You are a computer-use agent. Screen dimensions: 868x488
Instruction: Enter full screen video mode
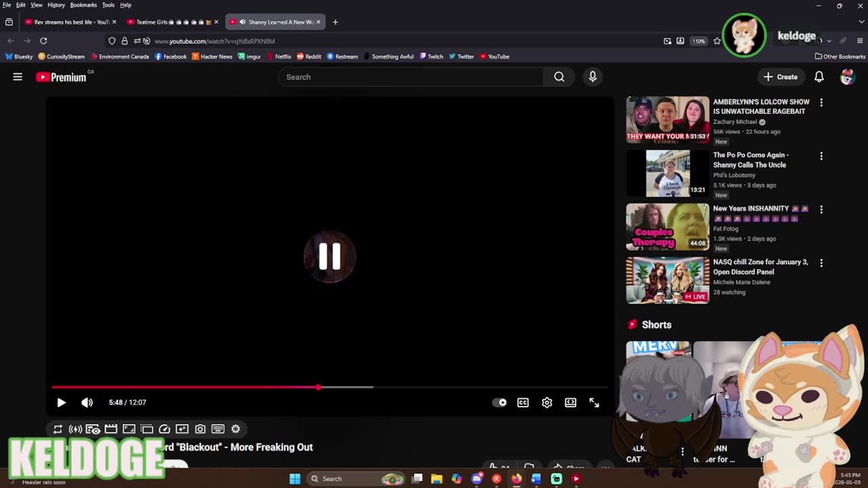(x=594, y=403)
